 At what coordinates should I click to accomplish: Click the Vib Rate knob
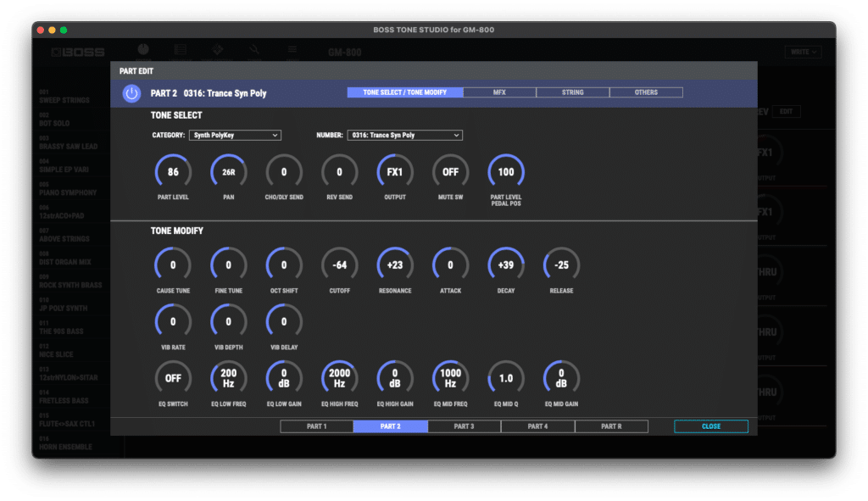click(x=173, y=321)
